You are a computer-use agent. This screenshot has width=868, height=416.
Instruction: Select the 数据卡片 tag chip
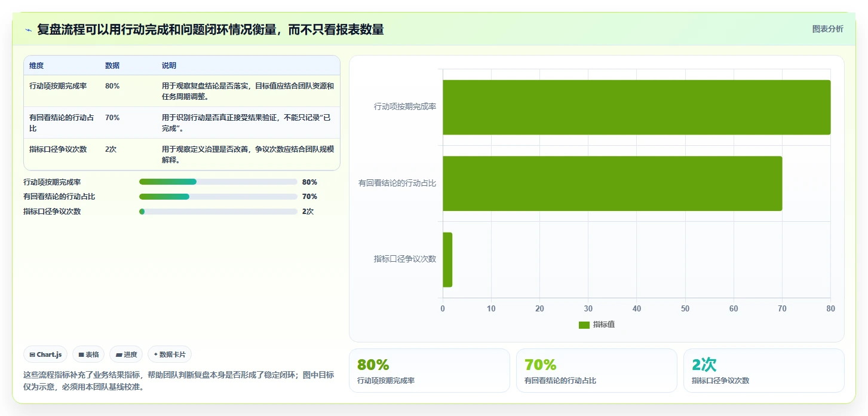point(170,354)
